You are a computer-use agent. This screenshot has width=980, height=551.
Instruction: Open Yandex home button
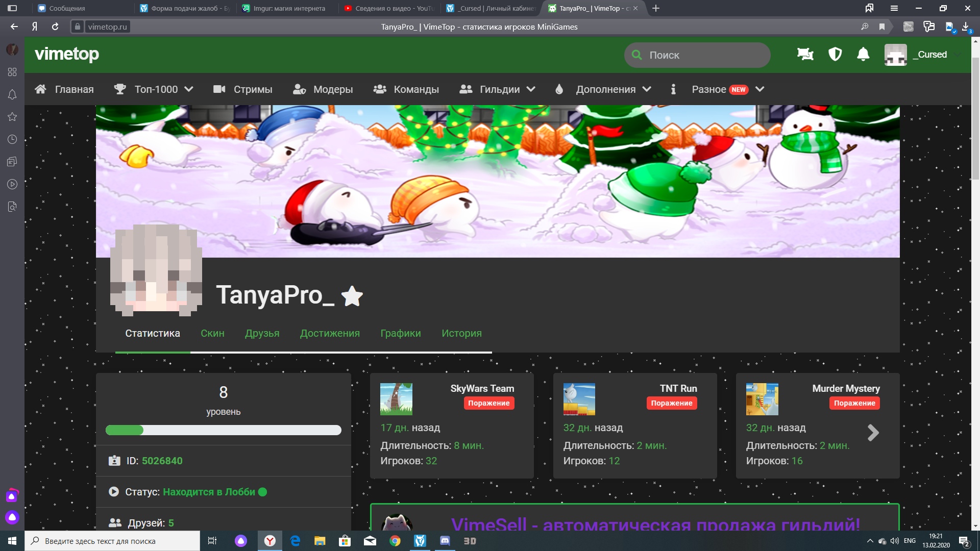coord(35,27)
